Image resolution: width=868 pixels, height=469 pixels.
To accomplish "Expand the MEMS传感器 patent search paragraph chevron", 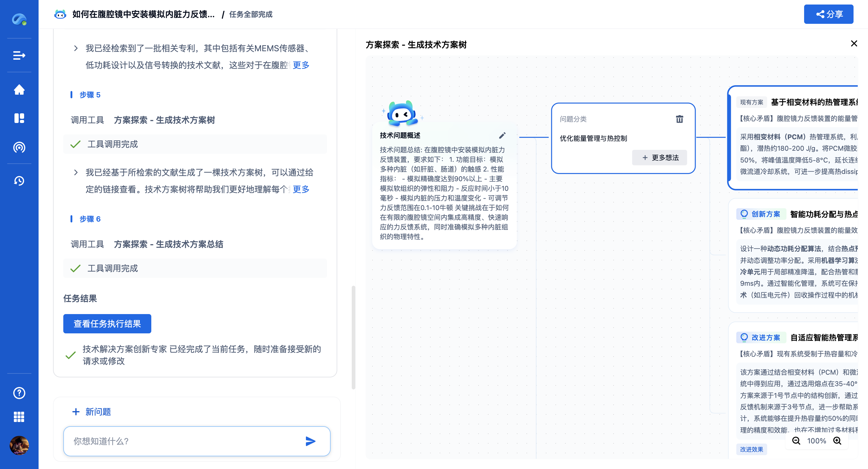I will point(76,48).
